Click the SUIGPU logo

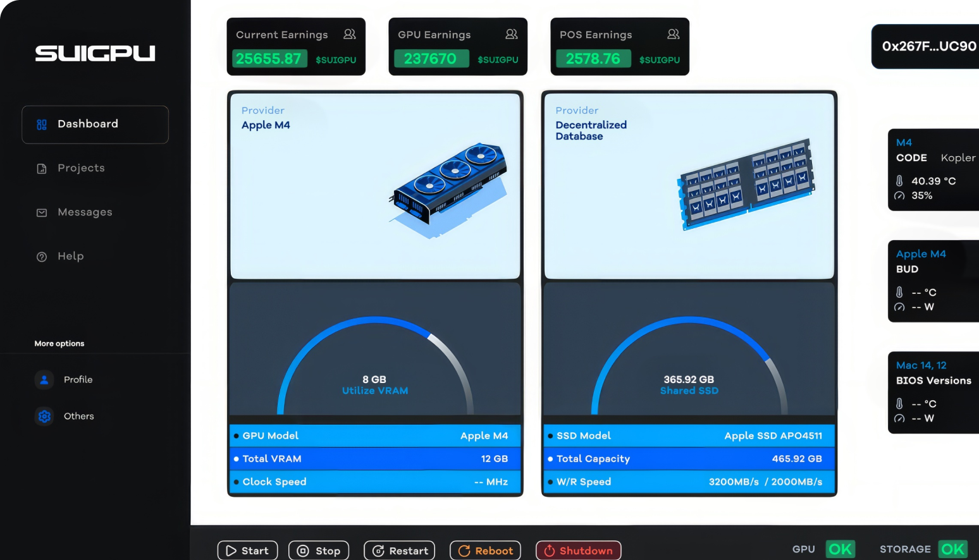click(x=95, y=53)
